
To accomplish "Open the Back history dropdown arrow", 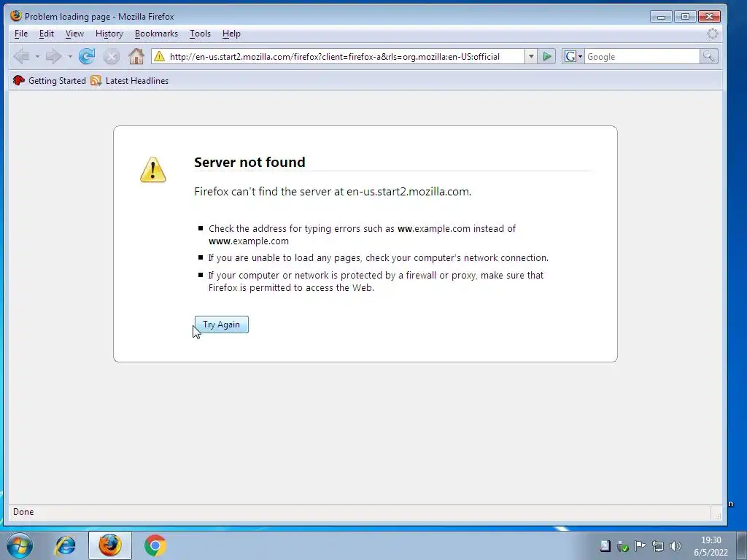I will pyautogui.click(x=37, y=57).
